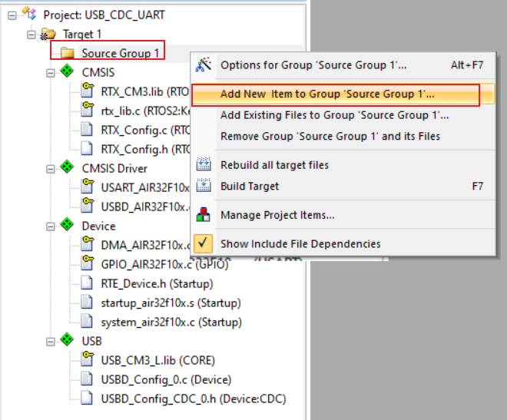Image resolution: width=507 pixels, height=420 pixels.
Task: Click the locked file icon of DMA_AIR32F10x.c
Action: (x=88, y=243)
